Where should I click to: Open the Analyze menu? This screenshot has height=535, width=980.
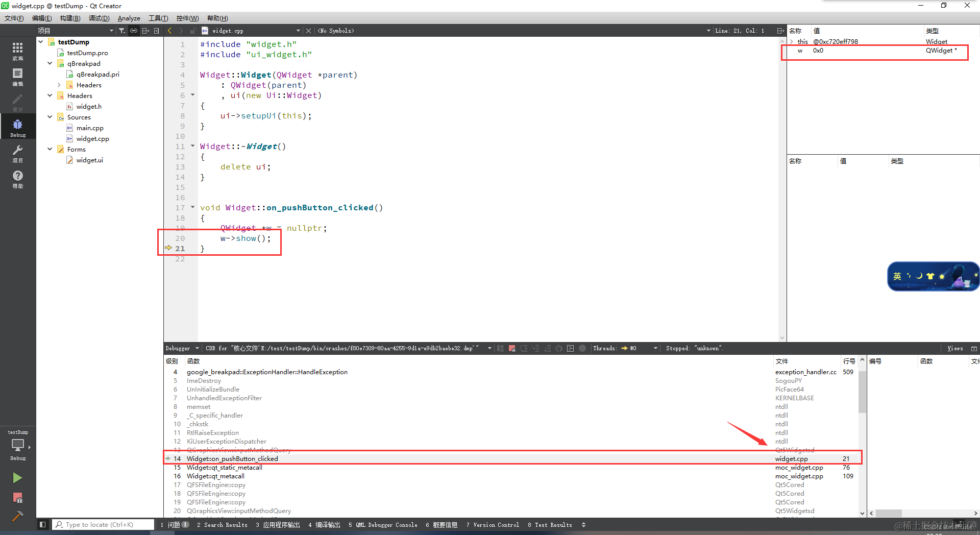129,18
